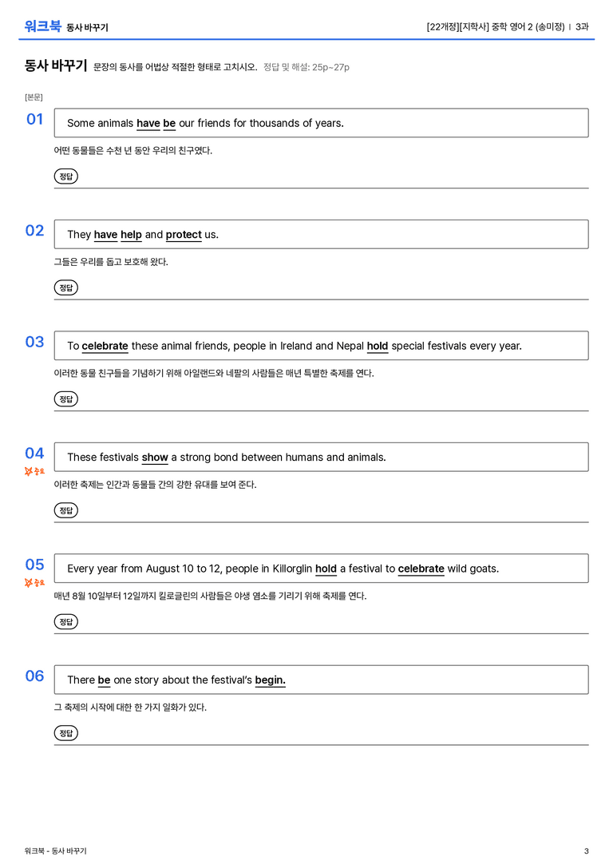The image size is (613, 868).
Task: Click the 정답 badge under question 03
Action: pyautogui.click(x=65, y=399)
